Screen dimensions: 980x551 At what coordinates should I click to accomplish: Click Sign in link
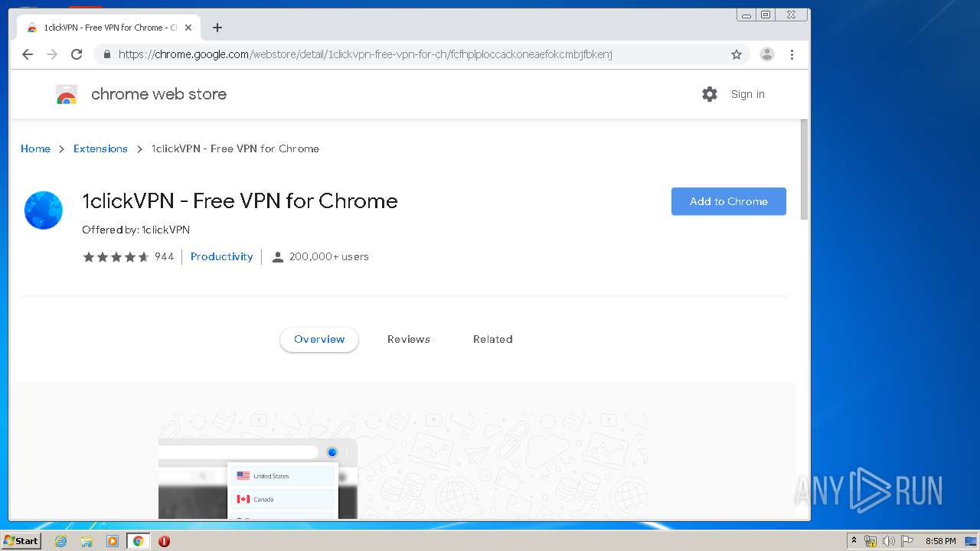pos(747,94)
